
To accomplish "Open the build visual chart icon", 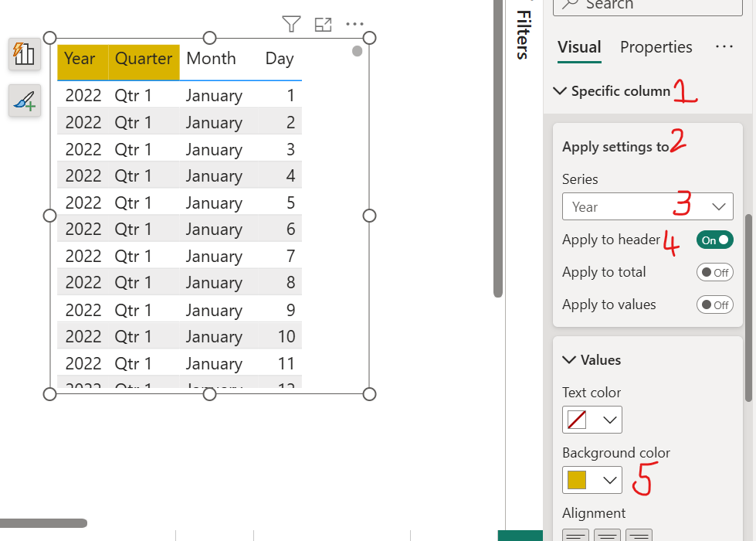I will point(24,53).
